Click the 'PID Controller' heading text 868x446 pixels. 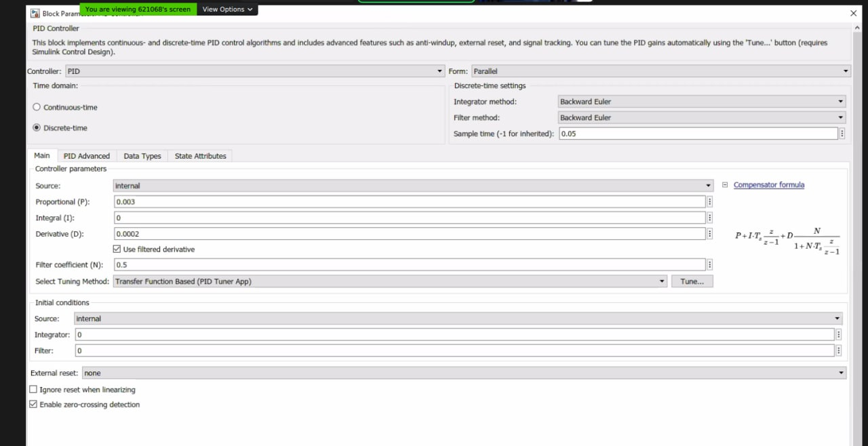56,28
